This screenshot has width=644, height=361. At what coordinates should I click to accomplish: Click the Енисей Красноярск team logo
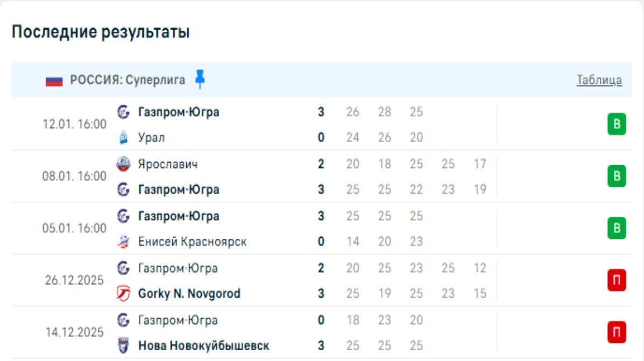(x=123, y=242)
